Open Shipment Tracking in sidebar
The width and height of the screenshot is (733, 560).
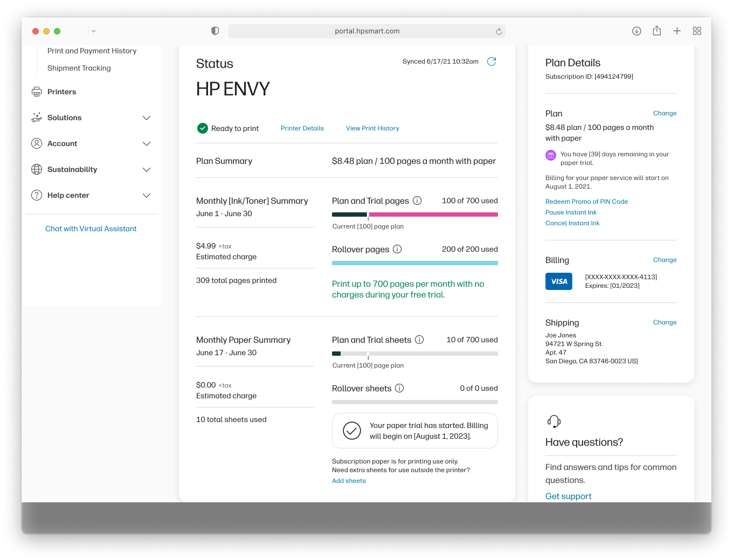tap(79, 68)
